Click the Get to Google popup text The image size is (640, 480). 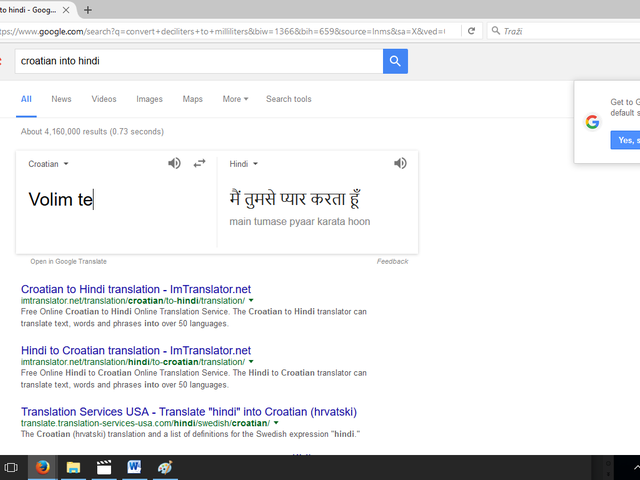625,107
